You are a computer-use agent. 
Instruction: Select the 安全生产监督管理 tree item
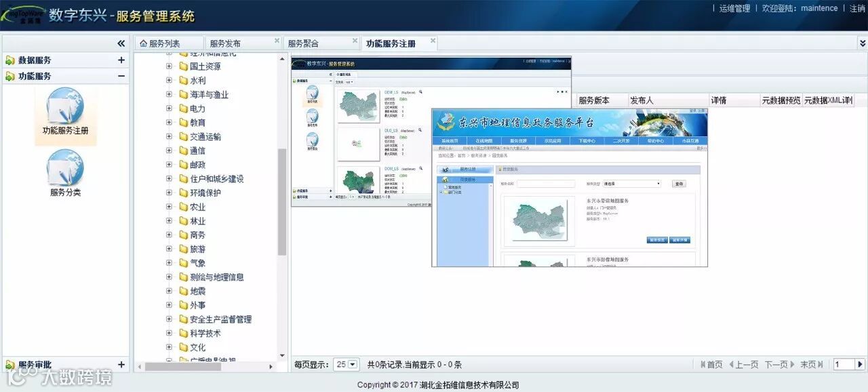[221, 319]
